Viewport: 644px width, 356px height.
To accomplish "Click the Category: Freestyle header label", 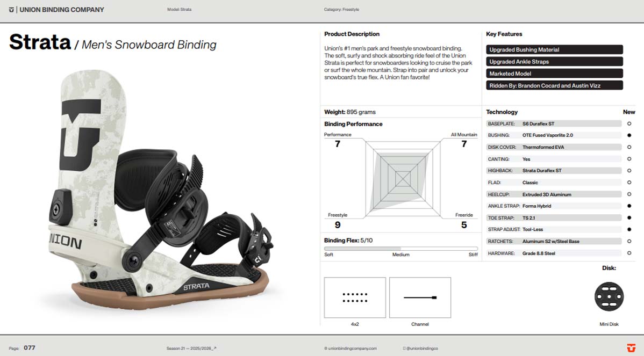I will click(341, 10).
